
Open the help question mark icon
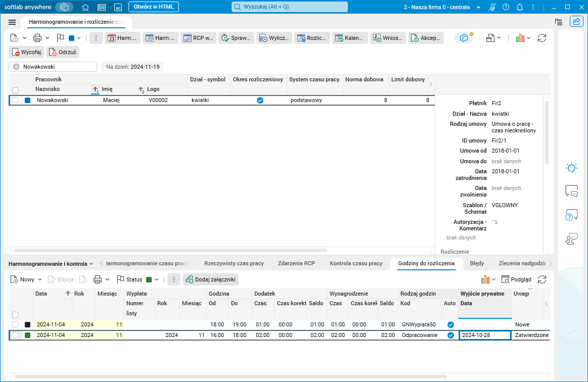coord(506,7)
